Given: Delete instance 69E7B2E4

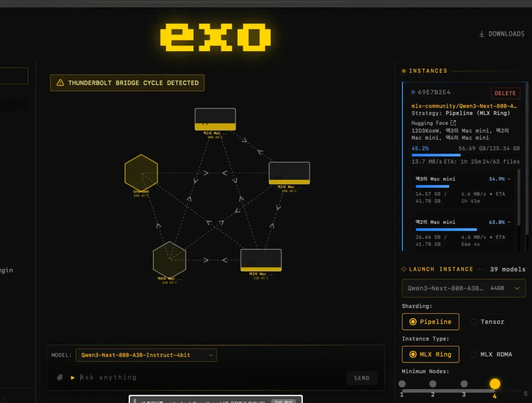Looking at the screenshot, I should pyautogui.click(x=505, y=93).
